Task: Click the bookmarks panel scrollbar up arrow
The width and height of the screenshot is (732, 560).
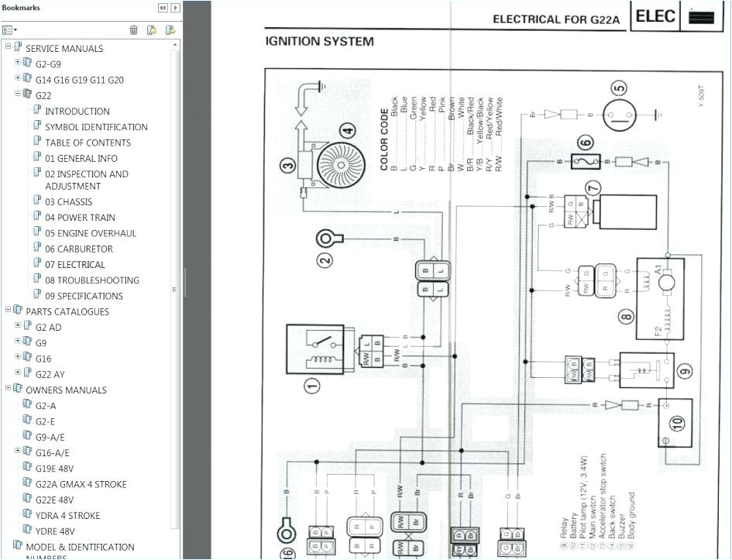Action: tap(176, 46)
